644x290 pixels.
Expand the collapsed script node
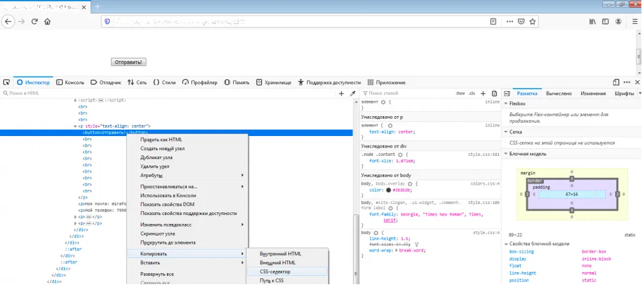click(x=75, y=100)
